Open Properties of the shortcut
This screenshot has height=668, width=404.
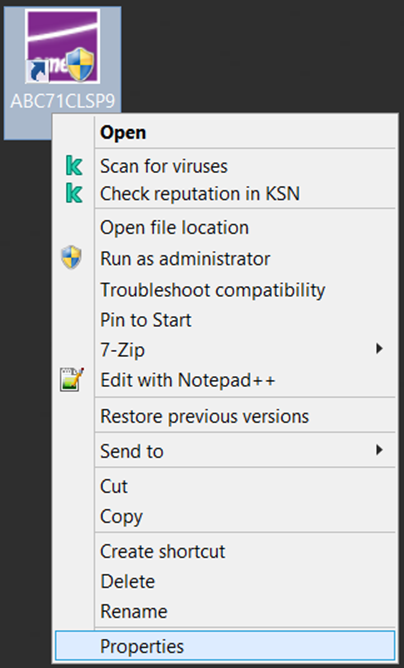pyautogui.click(x=225, y=646)
